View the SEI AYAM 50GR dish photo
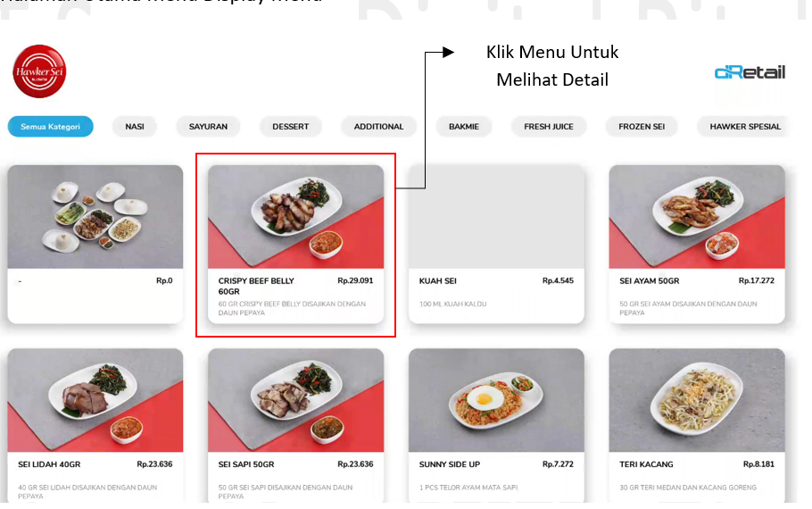This screenshot has height=509, width=812. pos(697,217)
